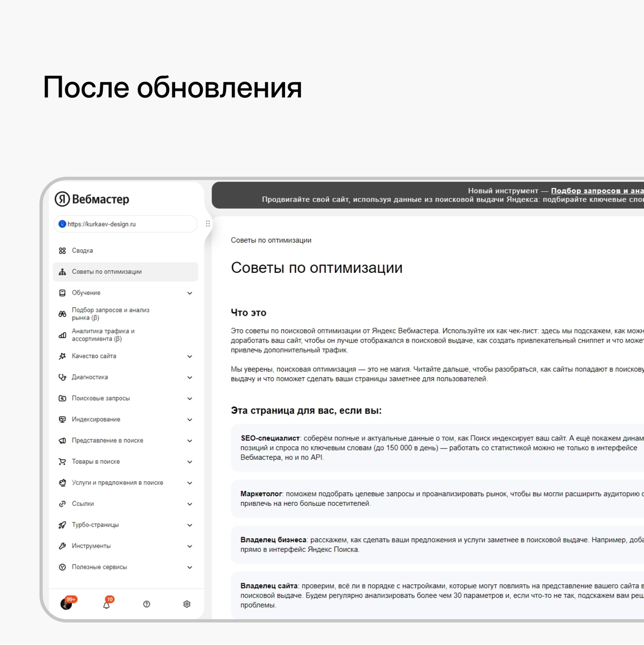The height and width of the screenshot is (645, 644).
Task: Click the binoculars icon for Подбор запросов
Action: click(x=62, y=314)
